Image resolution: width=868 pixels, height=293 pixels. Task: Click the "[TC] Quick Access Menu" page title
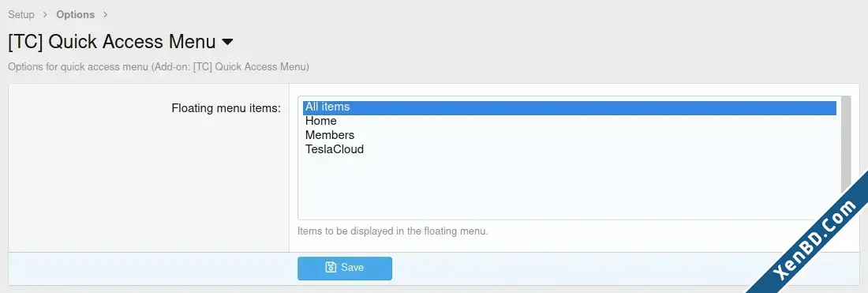pyautogui.click(x=112, y=42)
